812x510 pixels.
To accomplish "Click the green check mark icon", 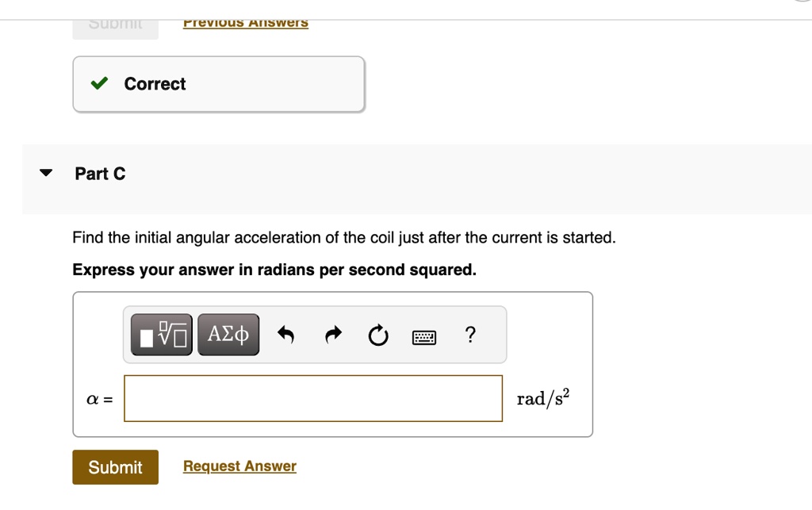I will pyautogui.click(x=99, y=84).
